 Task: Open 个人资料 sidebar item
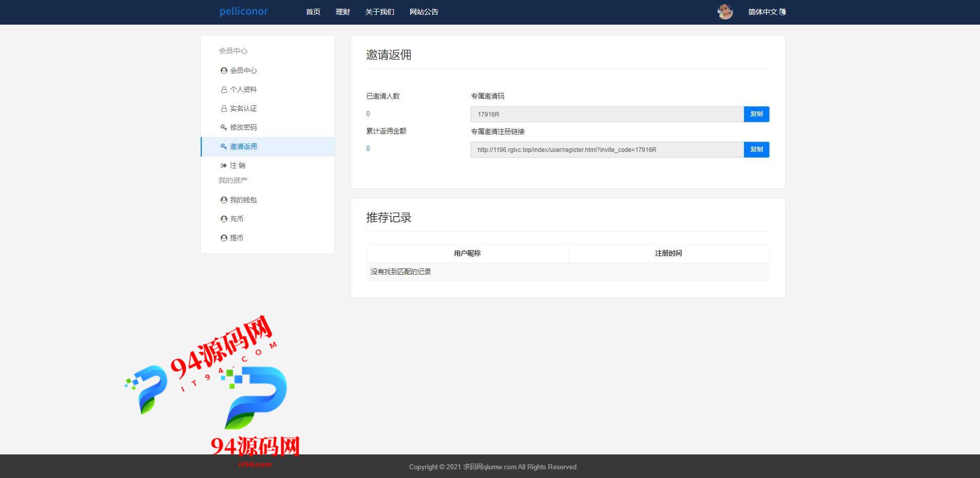267,89
